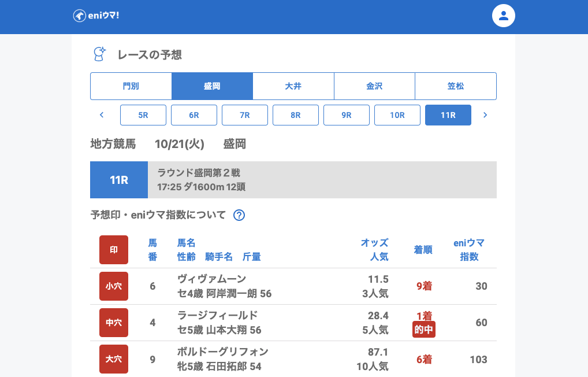
Task: Choose race 6R
Action: point(194,115)
